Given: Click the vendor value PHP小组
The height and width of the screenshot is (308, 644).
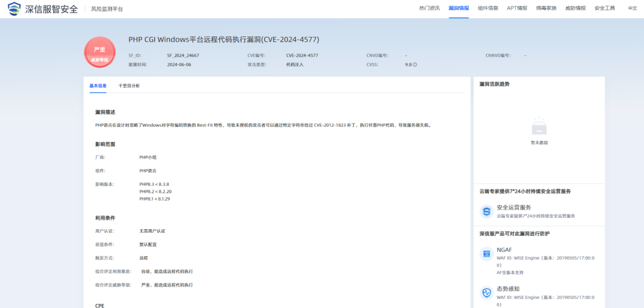Looking at the screenshot, I should 148,157.
